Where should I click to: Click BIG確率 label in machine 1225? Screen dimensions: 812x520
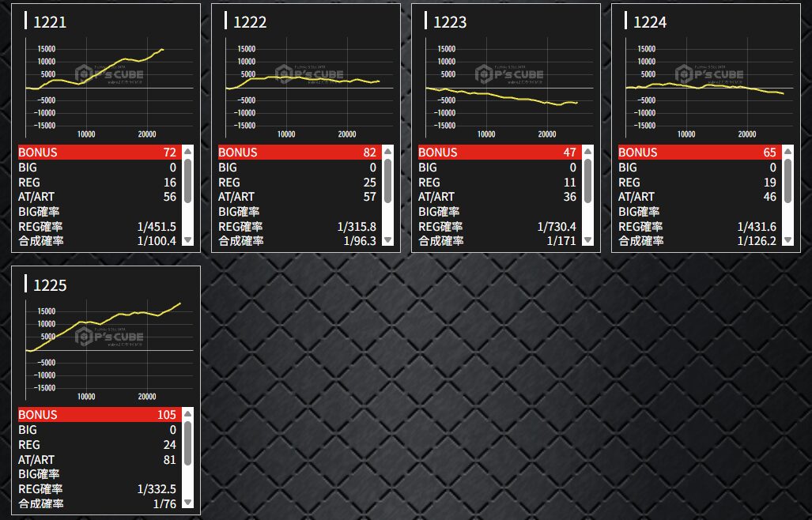coord(39,474)
